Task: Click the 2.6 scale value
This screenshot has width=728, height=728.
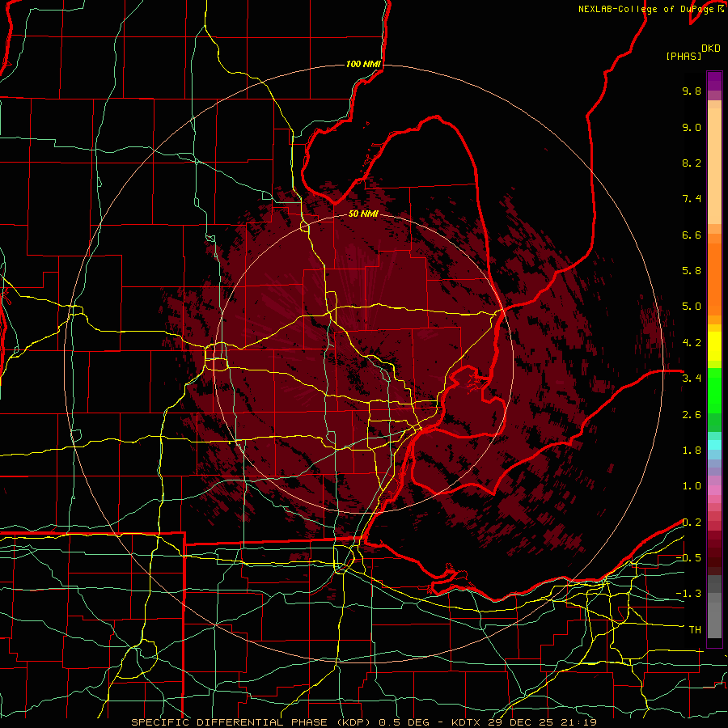Action: coord(692,415)
